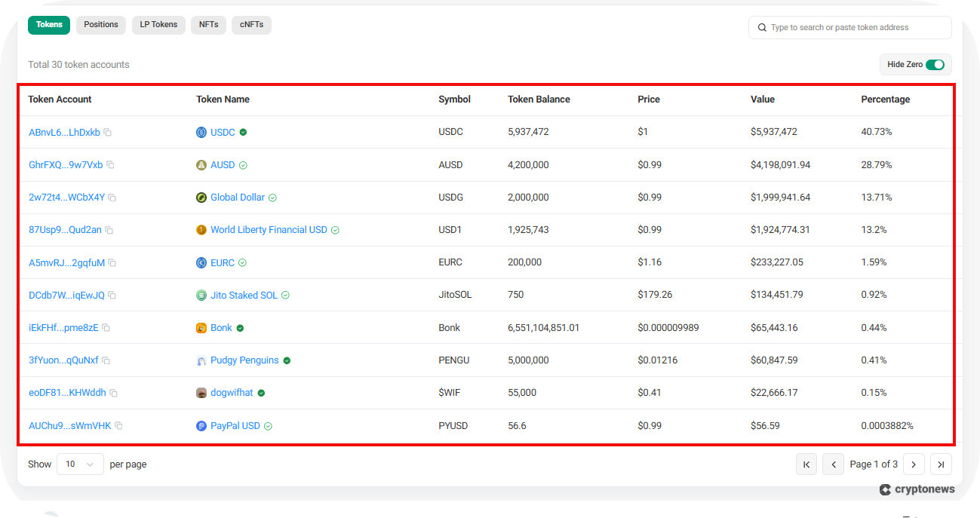Open the World Liberty Financial USD token link

[x=268, y=229]
